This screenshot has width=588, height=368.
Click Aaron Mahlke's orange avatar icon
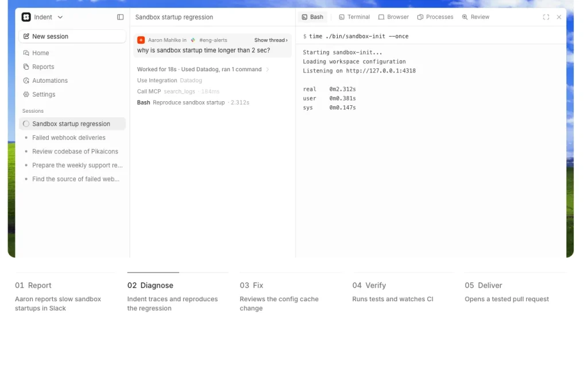pyautogui.click(x=141, y=40)
